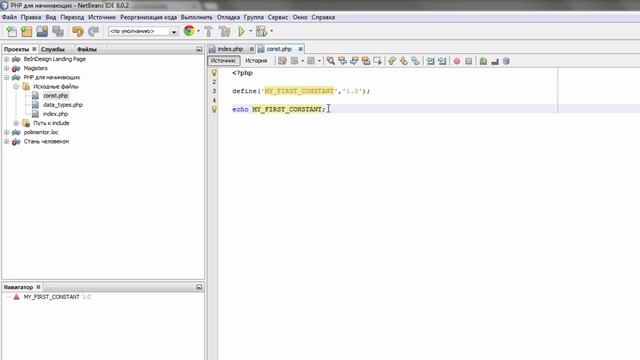Open the Файл menu

click(x=9, y=17)
